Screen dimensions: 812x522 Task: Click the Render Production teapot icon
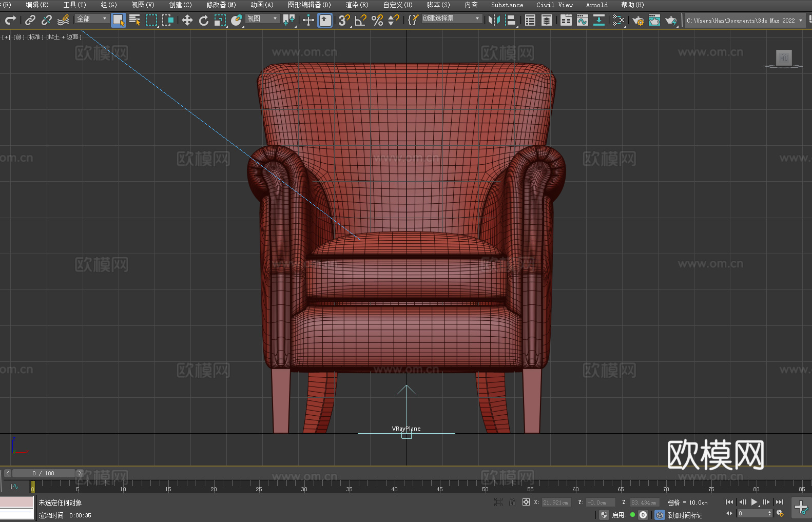tap(671, 20)
